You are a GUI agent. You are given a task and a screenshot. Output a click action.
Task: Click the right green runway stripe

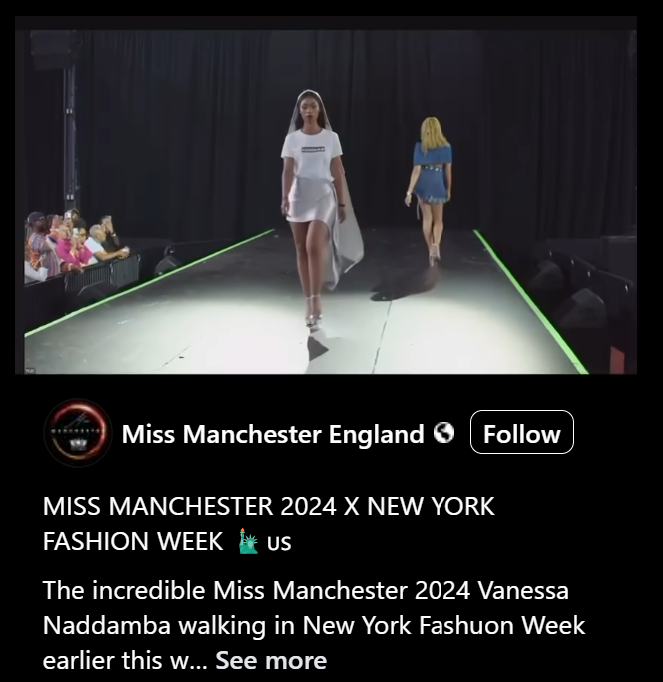coord(531,301)
